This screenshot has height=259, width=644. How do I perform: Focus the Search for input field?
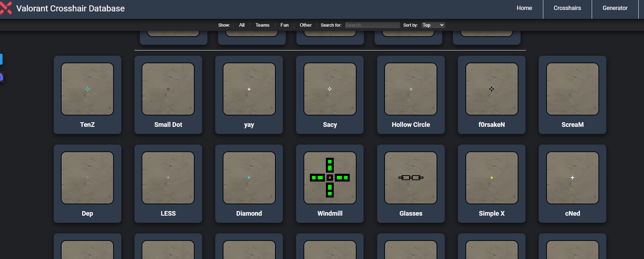pyautogui.click(x=372, y=25)
